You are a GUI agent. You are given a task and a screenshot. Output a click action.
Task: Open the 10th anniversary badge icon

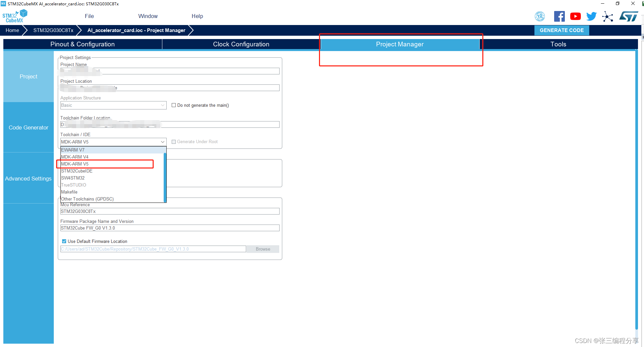[540, 16]
